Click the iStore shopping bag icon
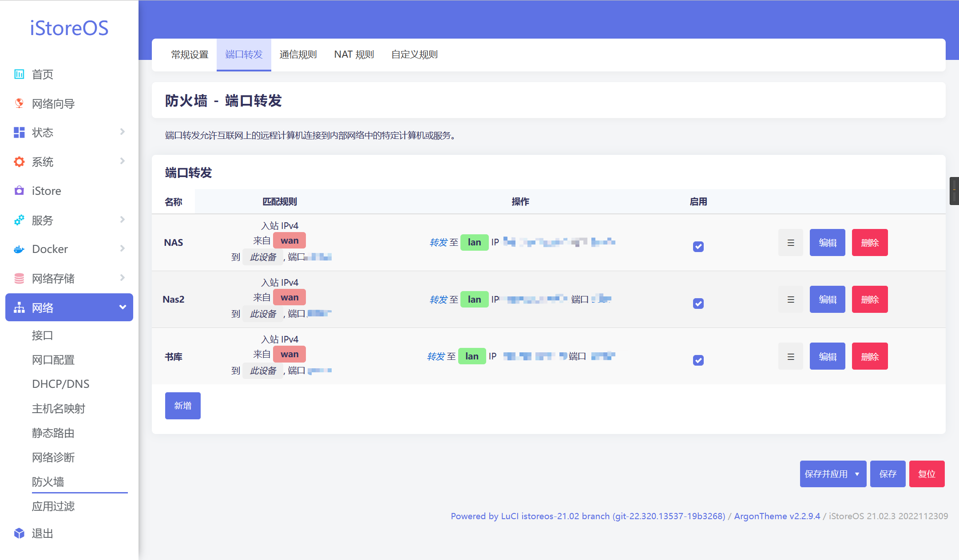 coord(19,191)
